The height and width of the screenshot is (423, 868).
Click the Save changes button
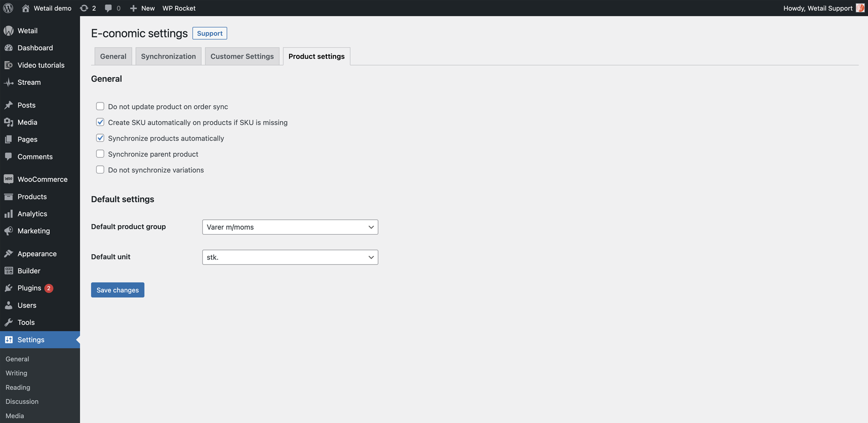[x=118, y=290]
